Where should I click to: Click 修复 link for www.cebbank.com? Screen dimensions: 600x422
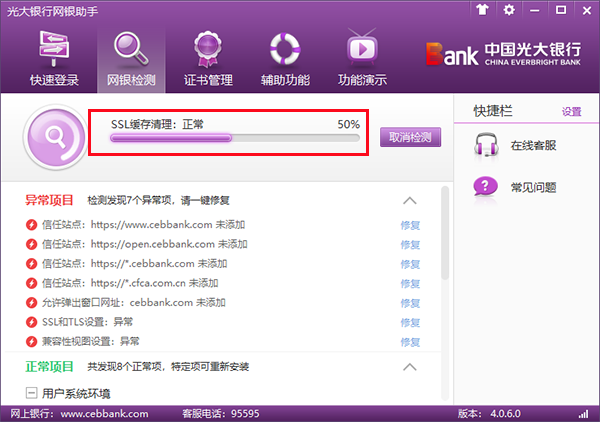410,225
